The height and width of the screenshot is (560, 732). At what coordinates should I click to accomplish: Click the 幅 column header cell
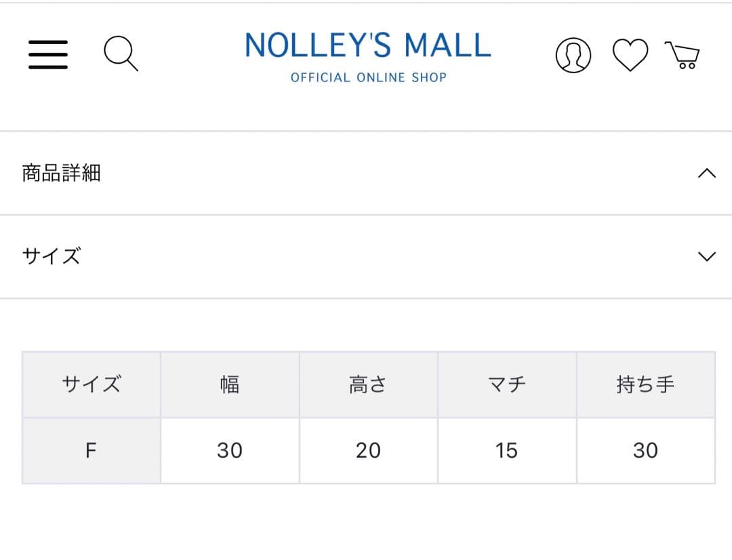click(x=230, y=384)
